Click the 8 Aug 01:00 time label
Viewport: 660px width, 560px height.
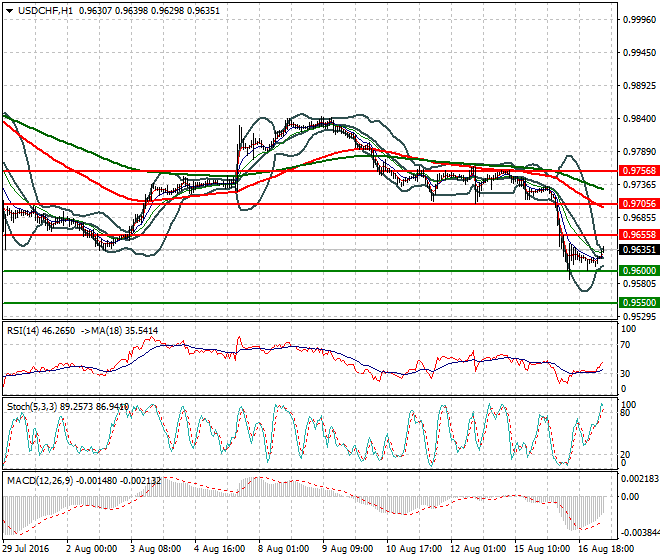284,549
